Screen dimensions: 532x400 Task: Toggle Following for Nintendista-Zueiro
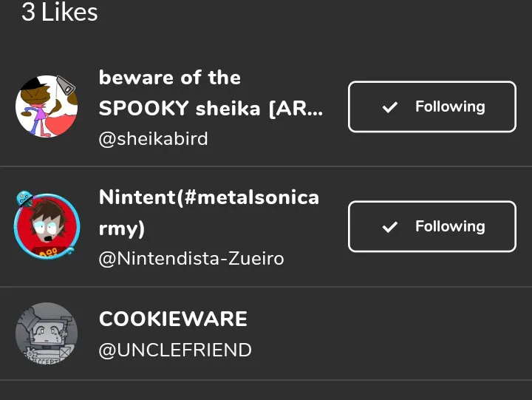(x=432, y=226)
